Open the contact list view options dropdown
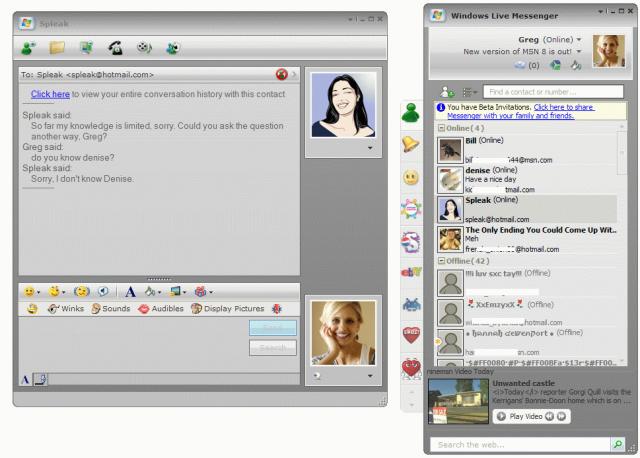640x458 pixels. tap(469, 92)
